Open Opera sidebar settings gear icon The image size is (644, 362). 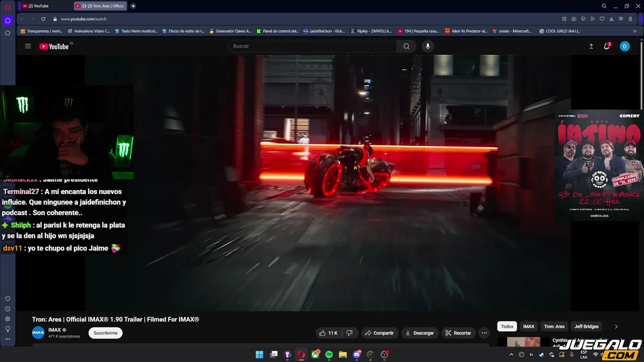(8, 319)
